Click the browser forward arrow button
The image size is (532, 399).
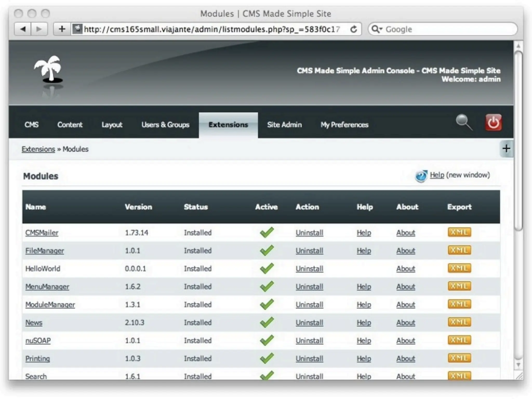click(x=39, y=29)
